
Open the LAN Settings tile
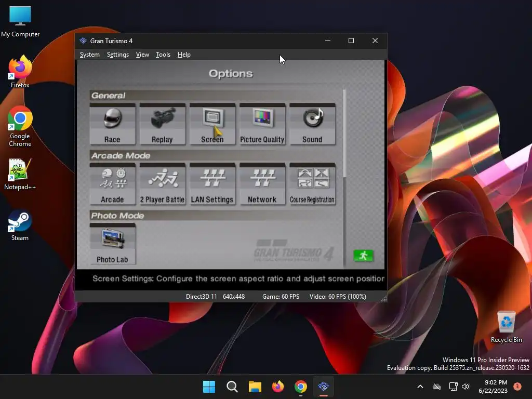coord(212,184)
